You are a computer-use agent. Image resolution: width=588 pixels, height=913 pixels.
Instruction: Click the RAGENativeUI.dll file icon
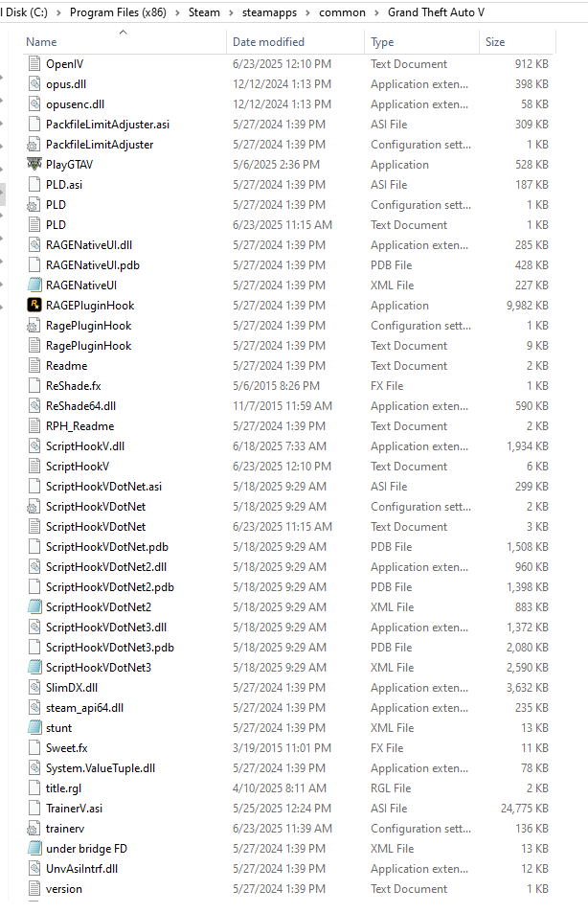[34, 245]
